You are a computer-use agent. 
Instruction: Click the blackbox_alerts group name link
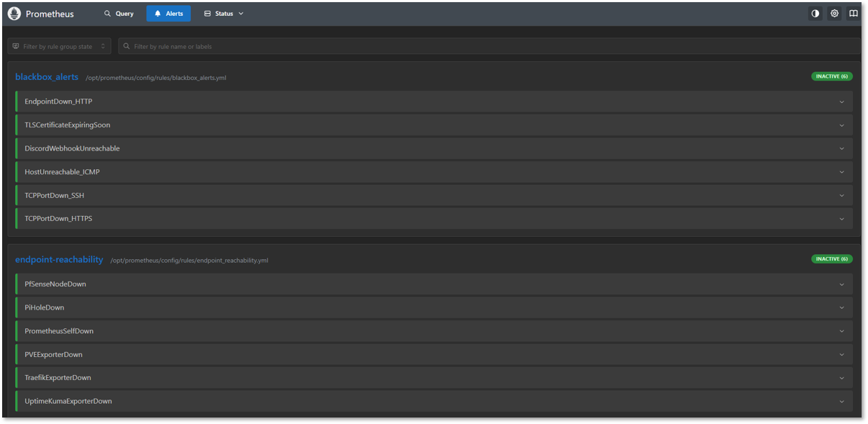(x=46, y=76)
